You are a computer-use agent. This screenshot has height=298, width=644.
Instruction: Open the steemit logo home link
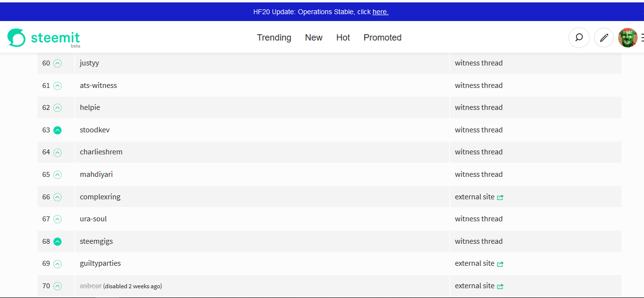[43, 38]
